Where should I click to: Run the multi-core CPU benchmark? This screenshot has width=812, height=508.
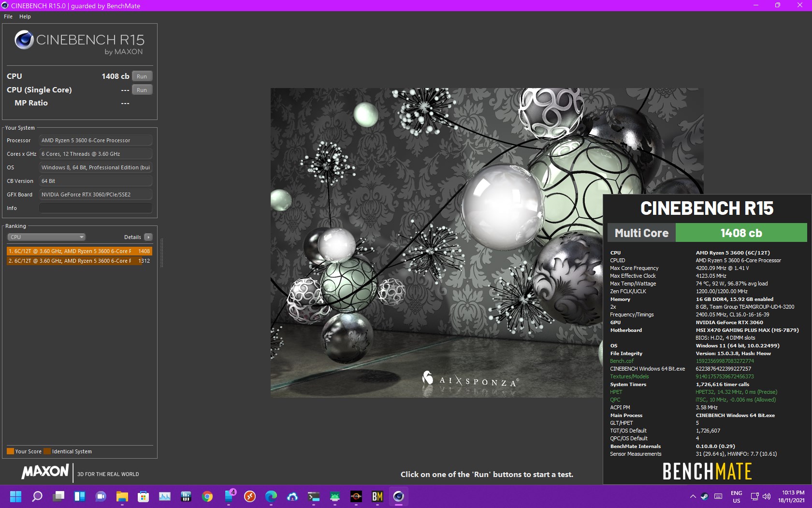[142, 76]
